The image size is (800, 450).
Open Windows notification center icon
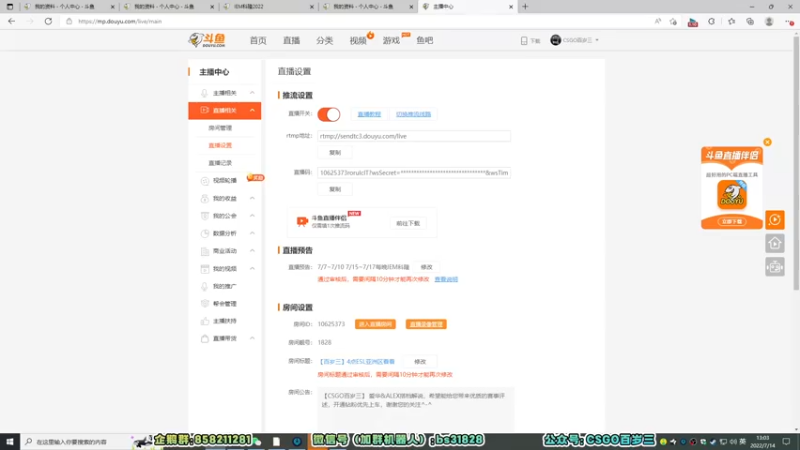(786, 441)
